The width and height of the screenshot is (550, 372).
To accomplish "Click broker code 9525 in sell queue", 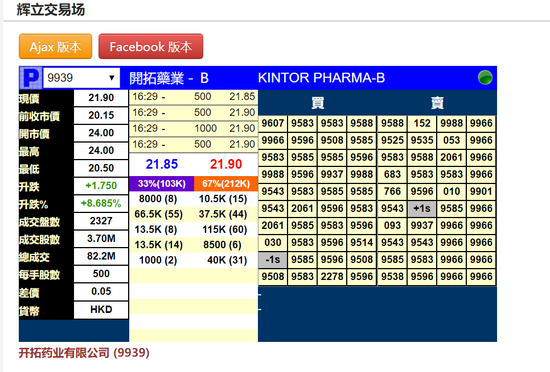I will point(392,140).
